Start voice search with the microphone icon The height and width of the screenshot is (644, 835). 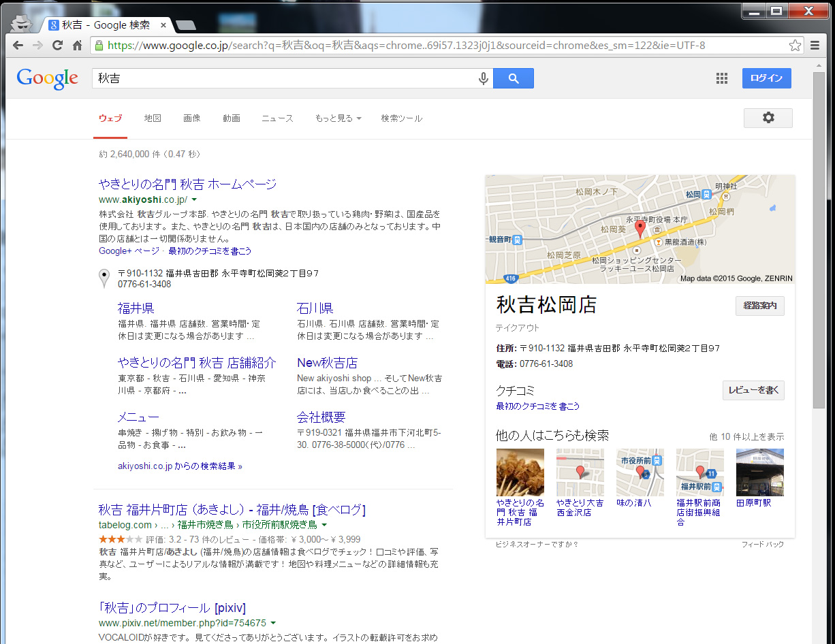484,78
